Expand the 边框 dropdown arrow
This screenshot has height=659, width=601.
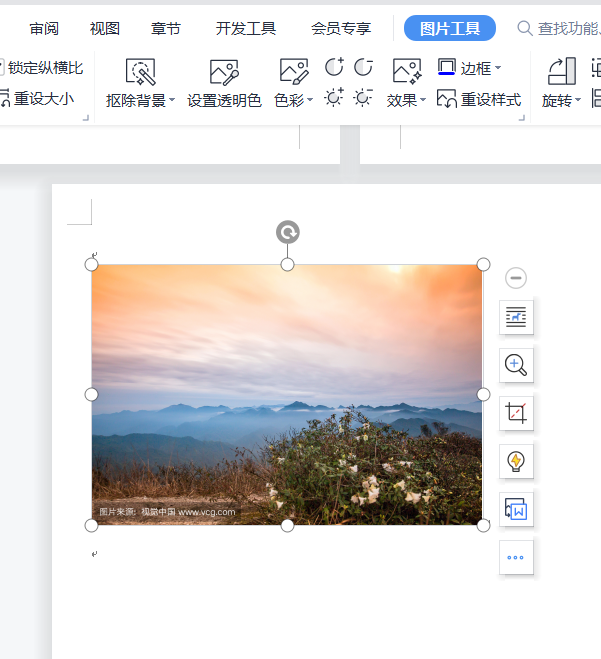point(498,67)
